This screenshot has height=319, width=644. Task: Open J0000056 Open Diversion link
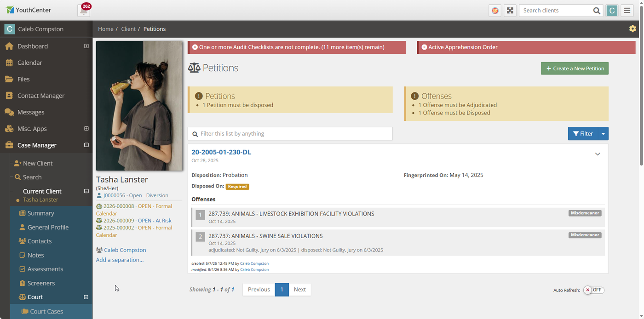136,195
